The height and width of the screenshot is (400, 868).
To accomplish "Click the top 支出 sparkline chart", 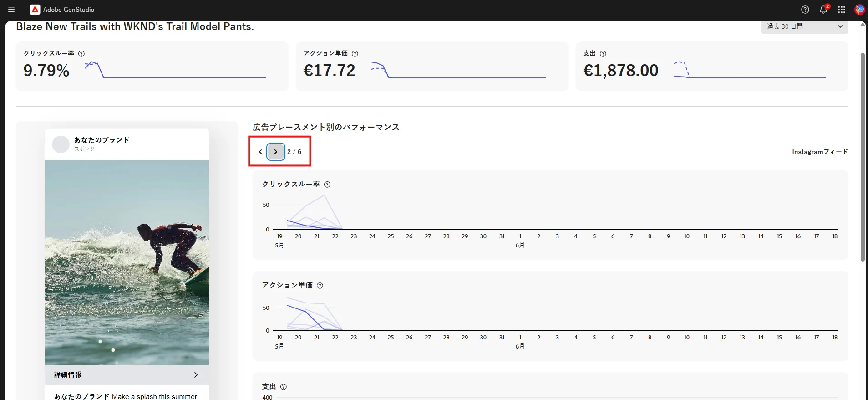I will 750,70.
